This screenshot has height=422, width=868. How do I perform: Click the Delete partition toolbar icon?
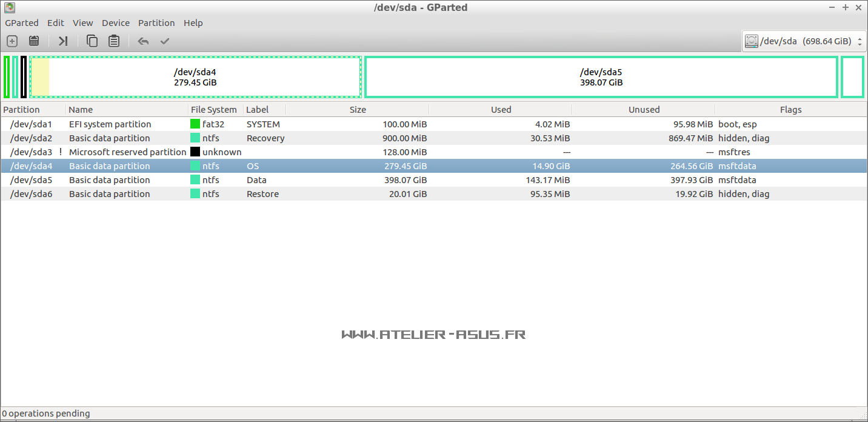tap(34, 41)
